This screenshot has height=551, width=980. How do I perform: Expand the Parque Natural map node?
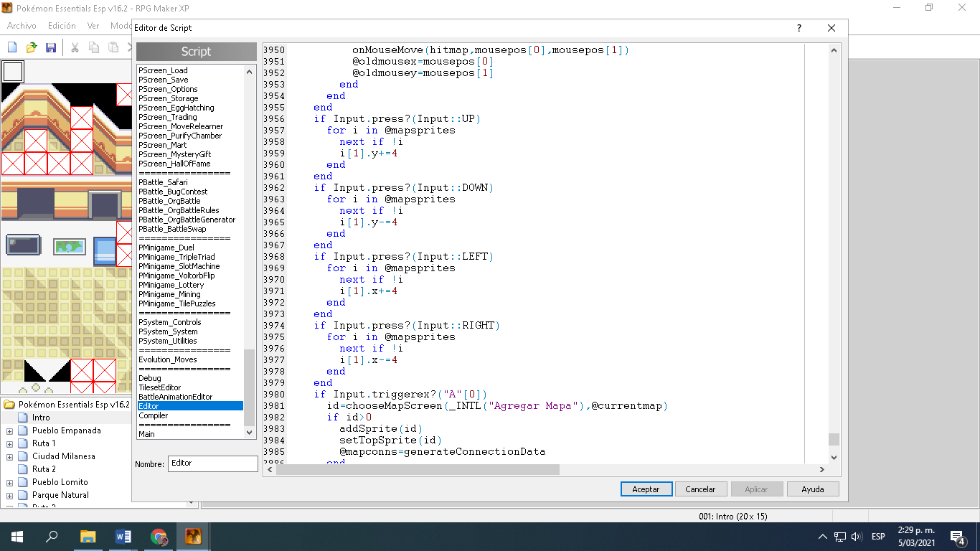coord(9,496)
